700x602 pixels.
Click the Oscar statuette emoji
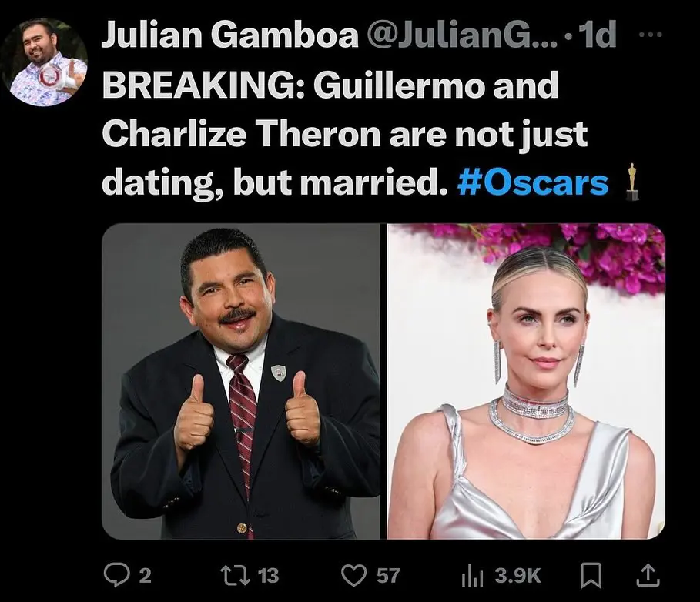631,182
